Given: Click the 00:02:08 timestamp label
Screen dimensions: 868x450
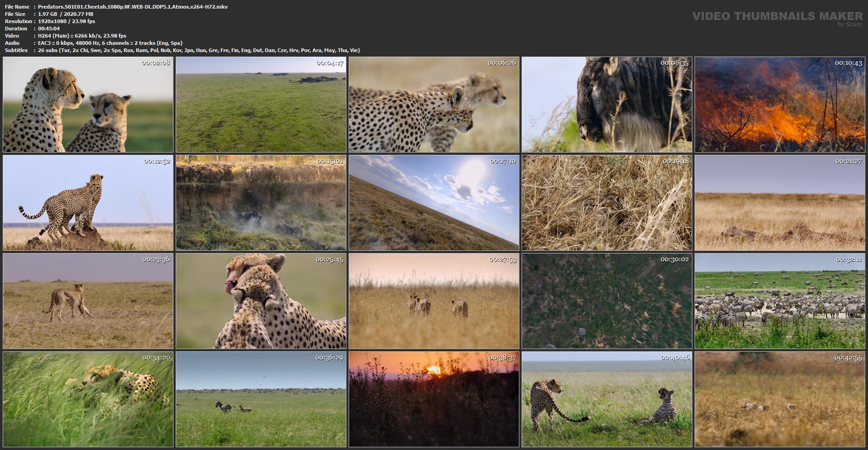Looking at the screenshot, I should (156, 63).
